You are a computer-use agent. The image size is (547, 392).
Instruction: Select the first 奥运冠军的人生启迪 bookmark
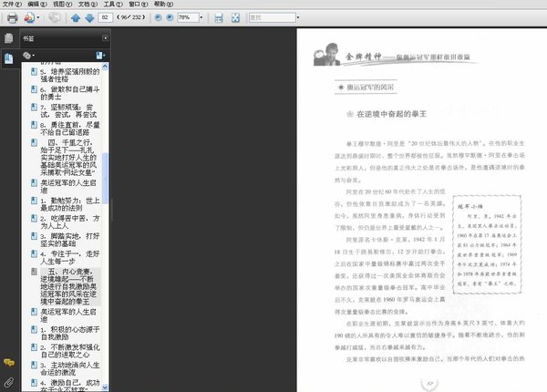click(x=68, y=187)
